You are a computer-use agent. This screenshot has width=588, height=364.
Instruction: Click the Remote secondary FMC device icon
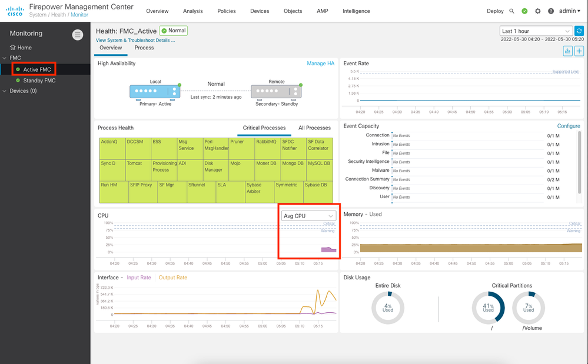coord(277,91)
